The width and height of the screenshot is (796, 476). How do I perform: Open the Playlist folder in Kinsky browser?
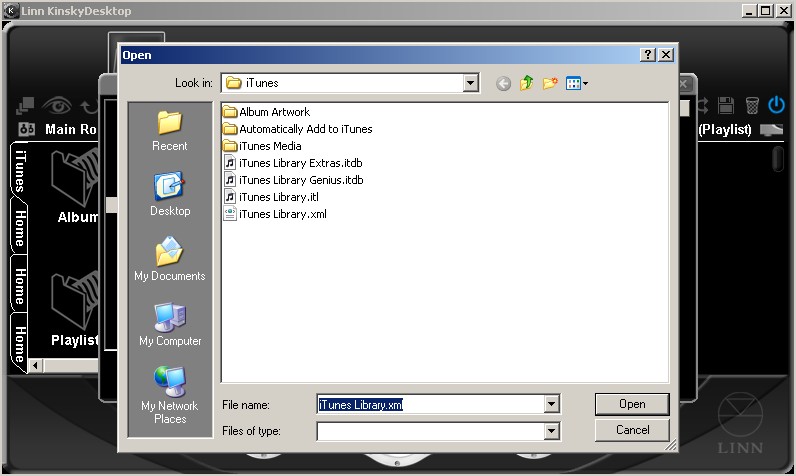[75, 309]
